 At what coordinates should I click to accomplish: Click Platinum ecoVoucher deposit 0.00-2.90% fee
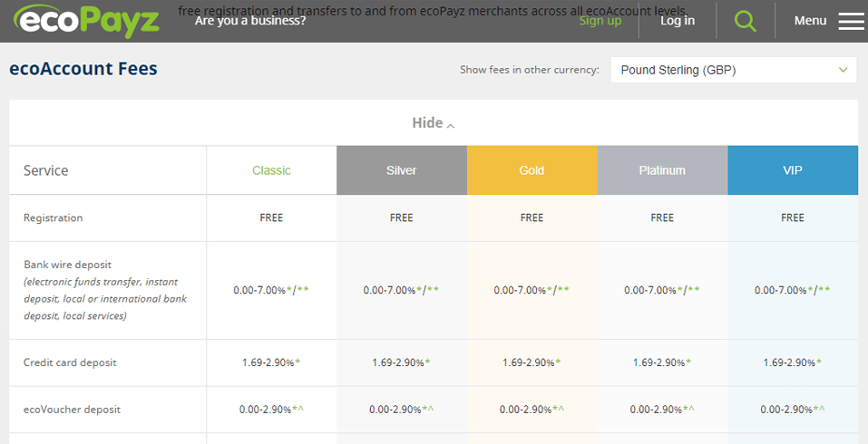pos(662,410)
